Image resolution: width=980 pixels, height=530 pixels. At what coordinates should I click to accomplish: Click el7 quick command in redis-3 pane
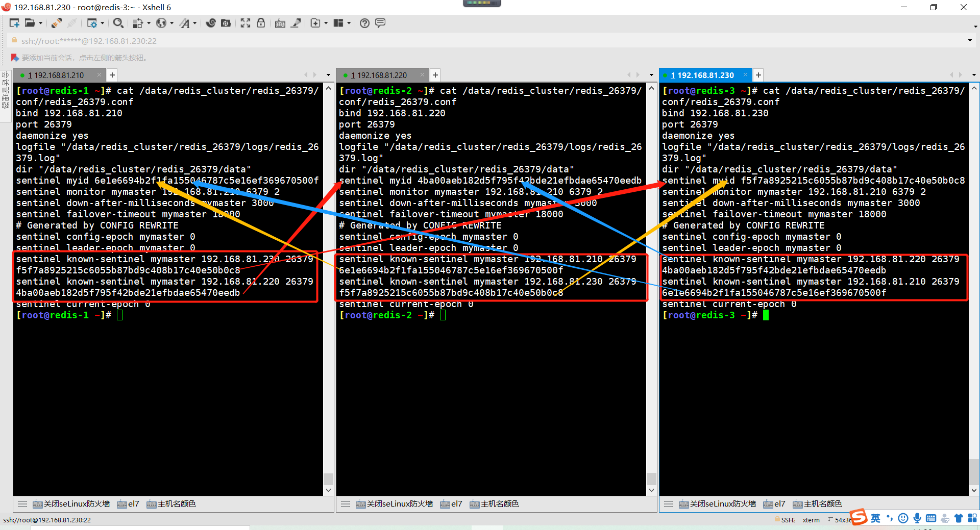click(x=774, y=504)
